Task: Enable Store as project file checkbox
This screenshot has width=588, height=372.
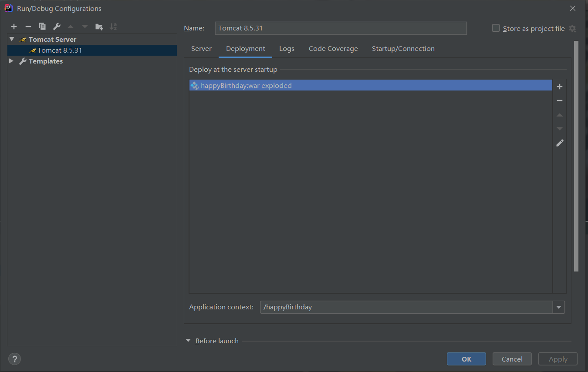Action: click(x=496, y=28)
